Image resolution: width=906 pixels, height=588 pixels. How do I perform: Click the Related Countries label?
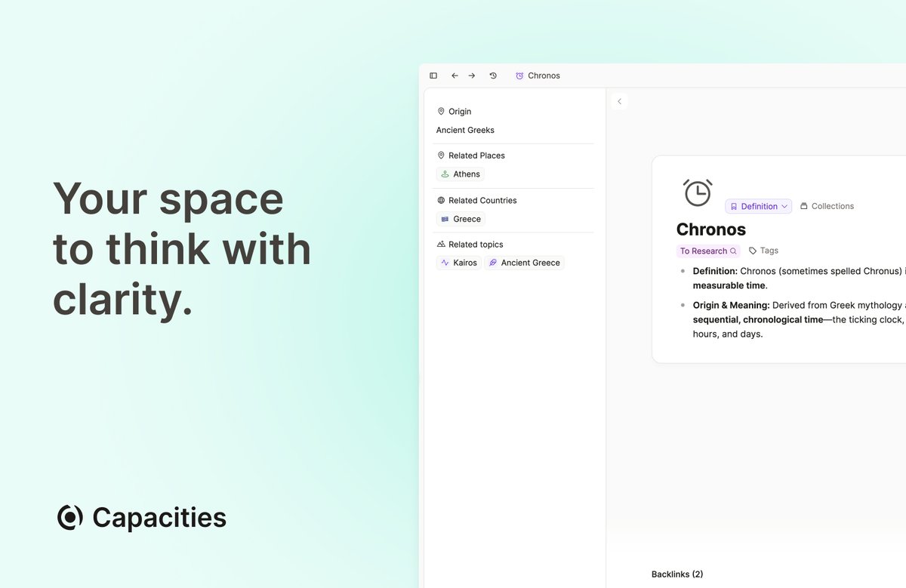click(x=482, y=201)
